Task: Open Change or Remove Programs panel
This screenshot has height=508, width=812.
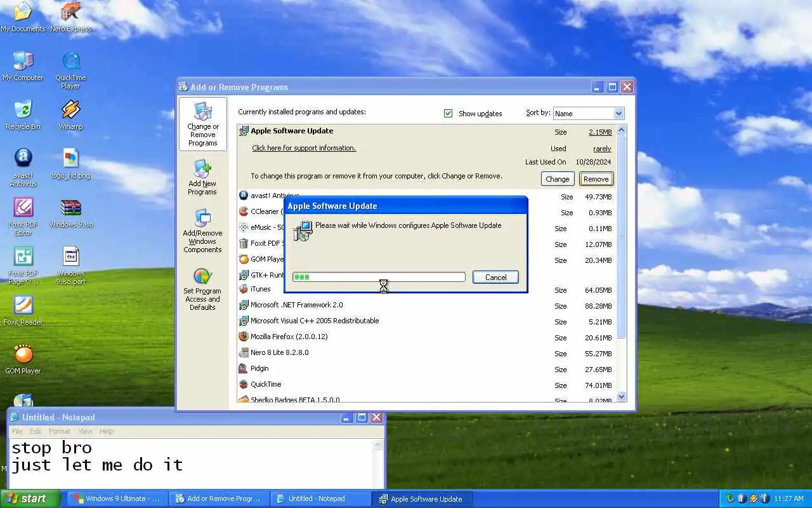Action: tap(203, 124)
